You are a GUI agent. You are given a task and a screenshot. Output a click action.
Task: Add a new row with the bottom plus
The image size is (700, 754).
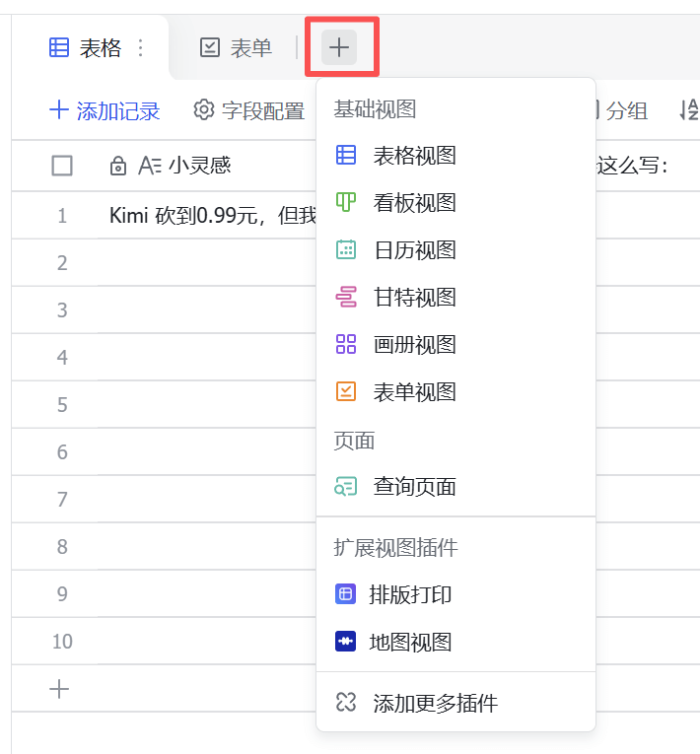59,689
